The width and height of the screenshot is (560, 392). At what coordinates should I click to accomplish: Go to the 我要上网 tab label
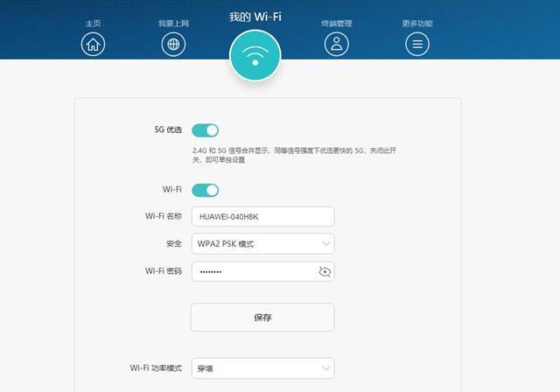pyautogui.click(x=173, y=24)
